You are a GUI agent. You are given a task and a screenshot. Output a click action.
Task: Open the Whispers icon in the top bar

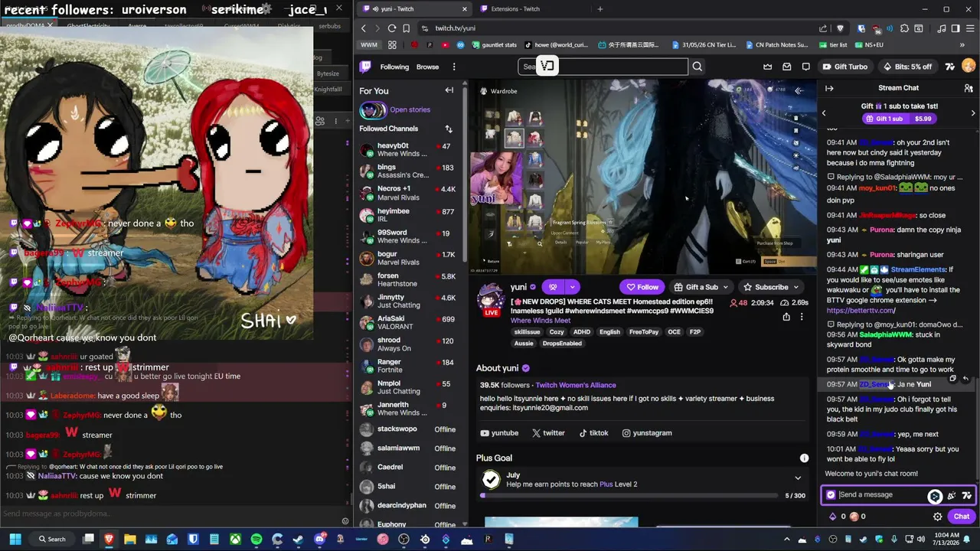805,67
